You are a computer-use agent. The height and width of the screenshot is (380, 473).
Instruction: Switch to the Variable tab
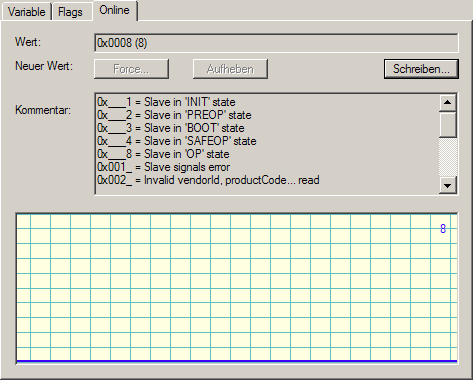click(x=26, y=12)
